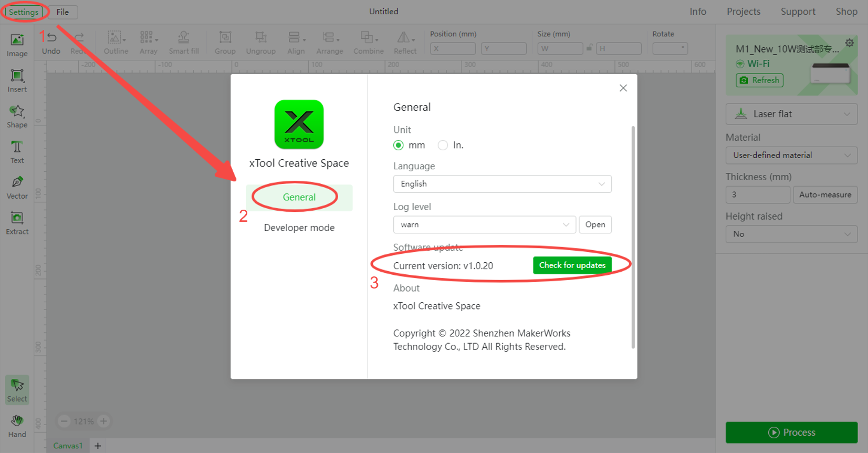This screenshot has height=453, width=868.
Task: Undo the last action
Action: tap(51, 43)
